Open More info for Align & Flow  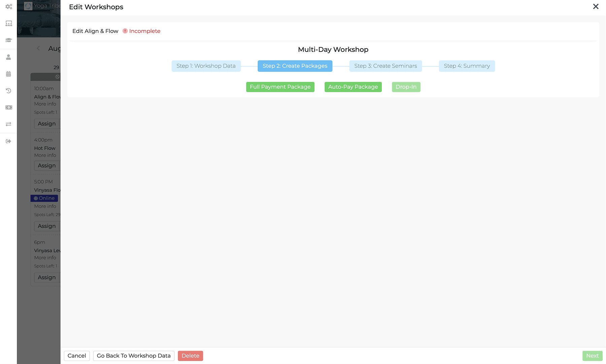(45, 104)
